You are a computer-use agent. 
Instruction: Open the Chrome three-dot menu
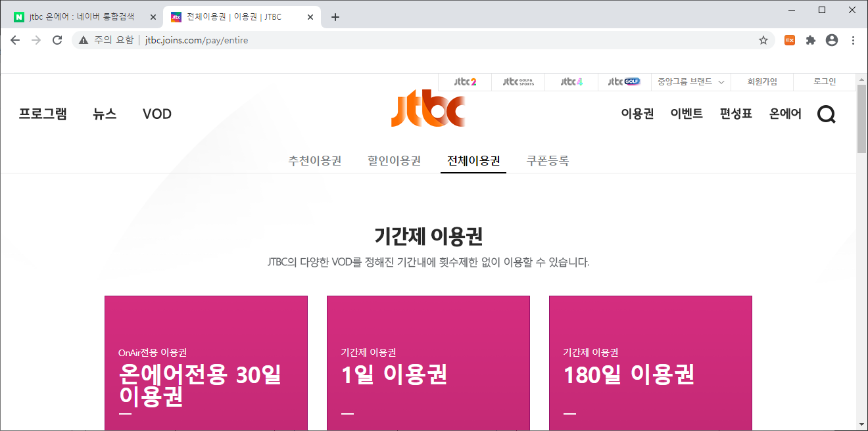853,40
